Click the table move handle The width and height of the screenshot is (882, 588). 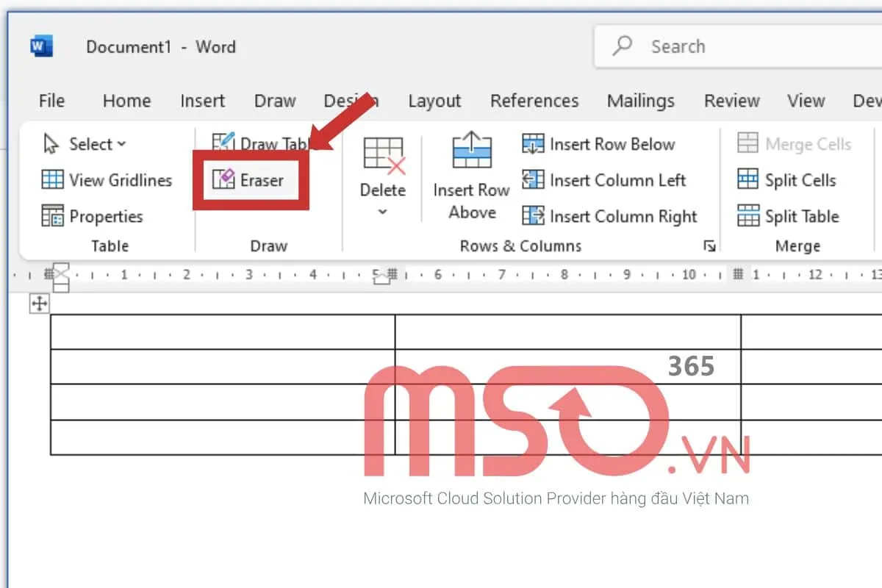pos(39,304)
